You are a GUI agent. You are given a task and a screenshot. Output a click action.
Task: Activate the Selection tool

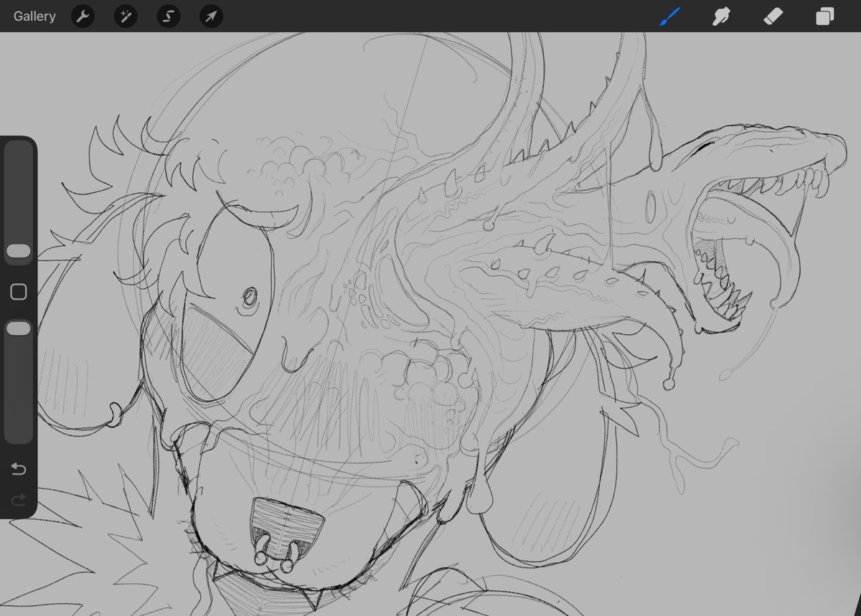pyautogui.click(x=169, y=16)
